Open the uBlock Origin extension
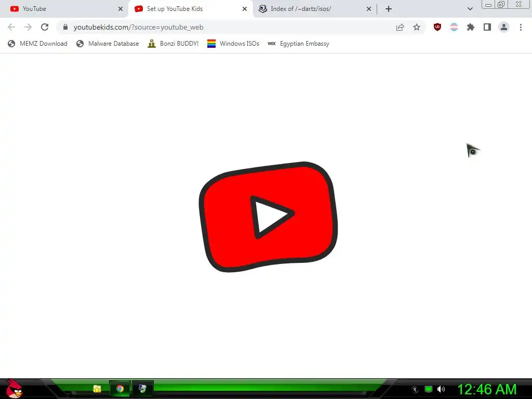Image resolution: width=532 pixels, height=399 pixels. [x=437, y=27]
